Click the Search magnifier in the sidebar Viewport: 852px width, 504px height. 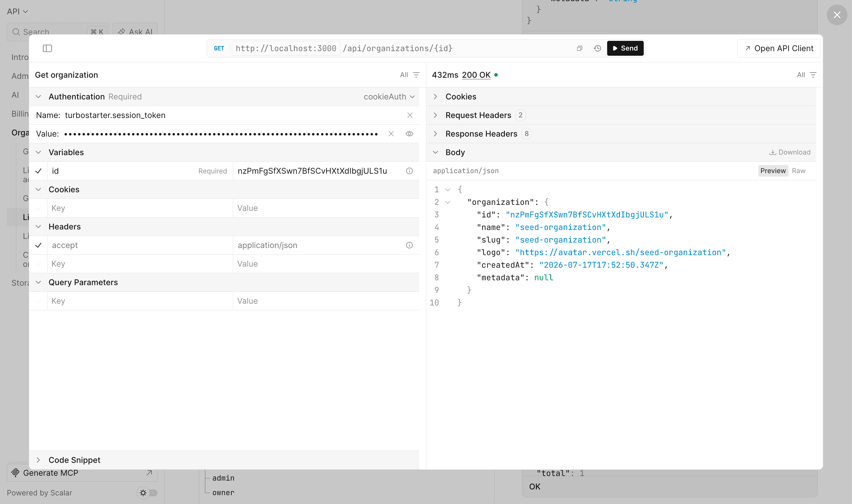pos(16,32)
